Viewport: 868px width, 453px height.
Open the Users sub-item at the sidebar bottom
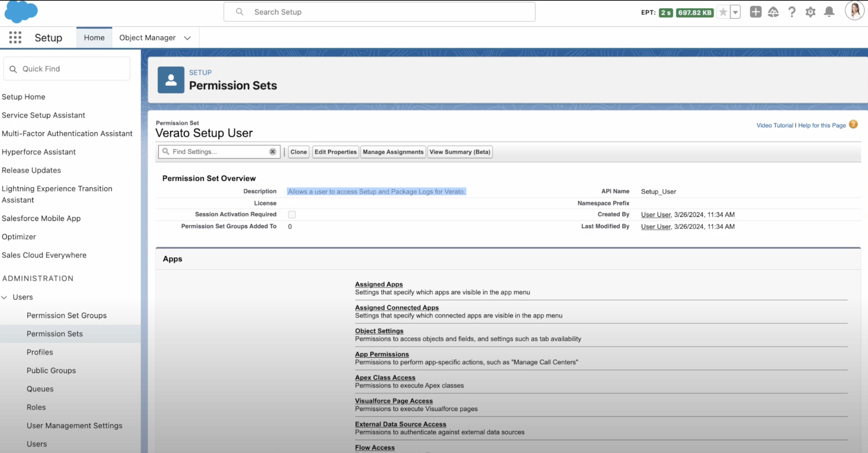click(x=37, y=444)
